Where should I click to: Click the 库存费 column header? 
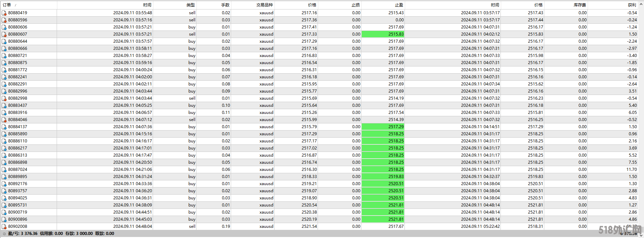(580, 5)
